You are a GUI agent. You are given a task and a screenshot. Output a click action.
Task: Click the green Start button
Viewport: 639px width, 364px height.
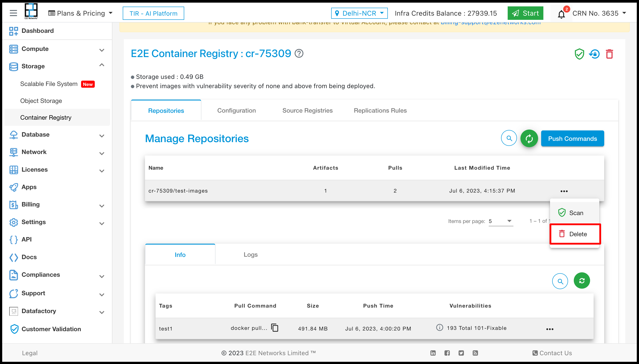click(525, 13)
